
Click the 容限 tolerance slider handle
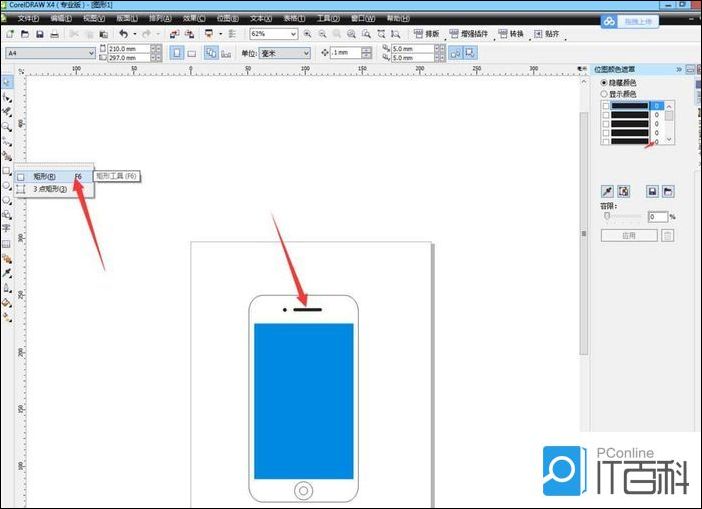pos(606,216)
